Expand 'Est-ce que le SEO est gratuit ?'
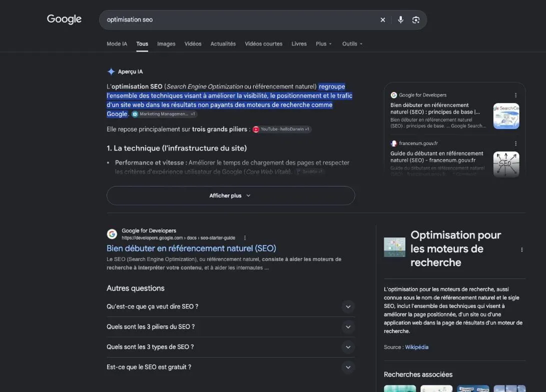The image size is (546, 392). click(x=231, y=367)
